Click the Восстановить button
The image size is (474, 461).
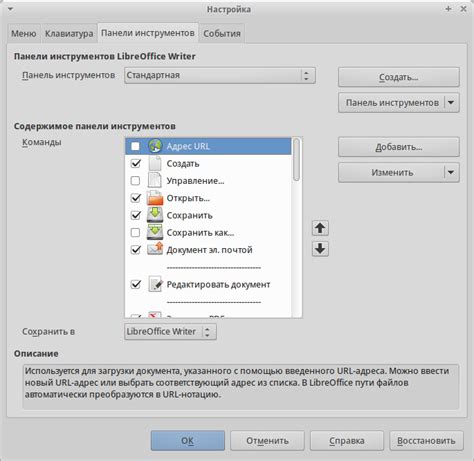pyautogui.click(x=426, y=441)
